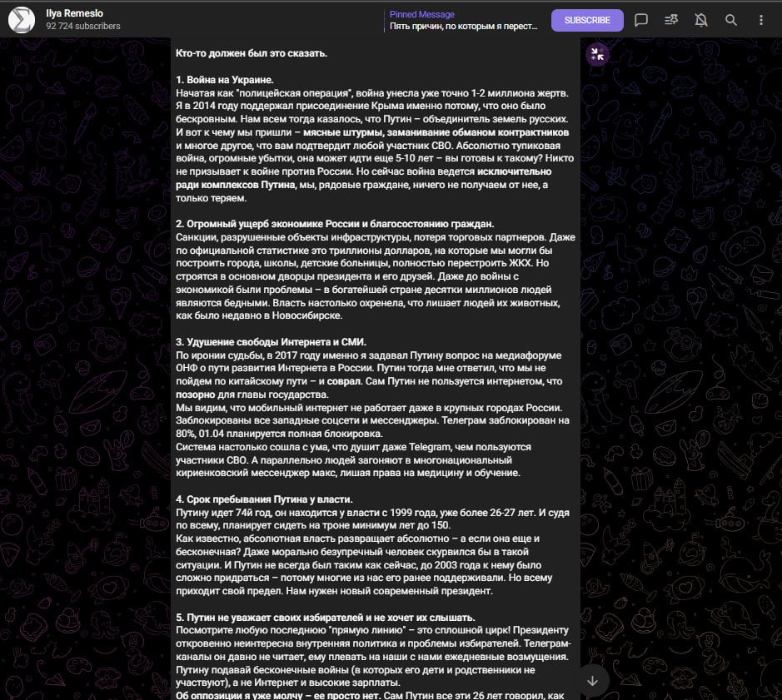The image size is (782, 700).
Task: Click the heading "Кто-то должен был это сказать"
Action: coord(252,54)
